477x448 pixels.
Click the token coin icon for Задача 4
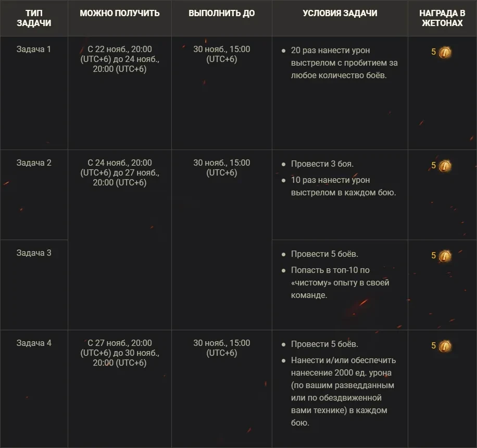pos(445,346)
